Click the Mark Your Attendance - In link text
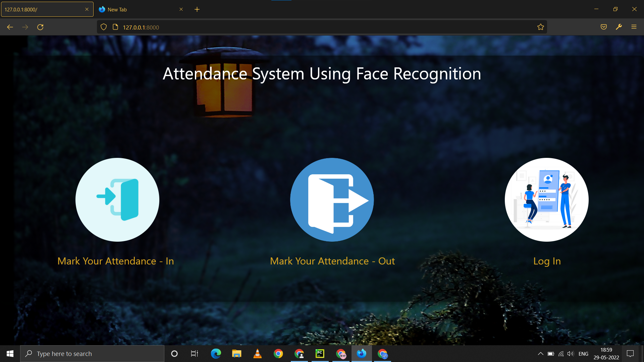Screen dimensions: 644x362 [x=116, y=261]
